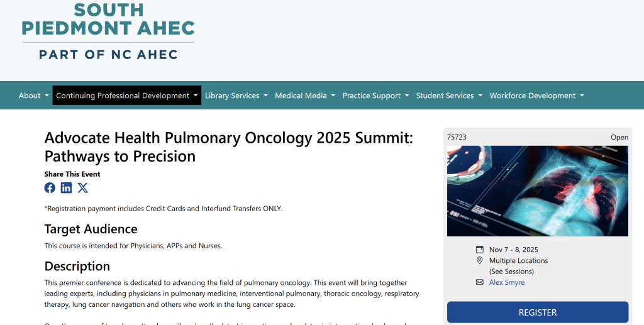Screen dimensions: 644x325
Task: Share event on Facebook icon
Action: [x=50, y=188]
